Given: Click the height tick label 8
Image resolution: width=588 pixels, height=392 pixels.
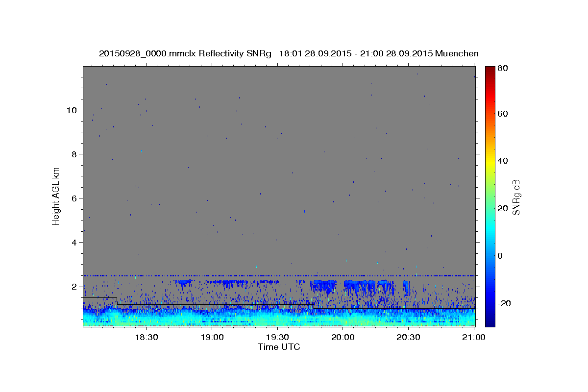Looking at the screenshot, I should (74, 154).
